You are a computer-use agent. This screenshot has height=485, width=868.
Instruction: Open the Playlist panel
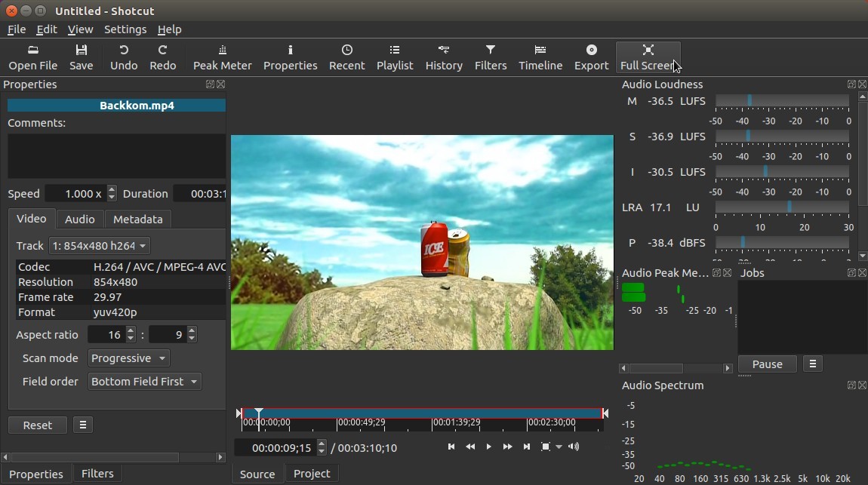[395, 57]
